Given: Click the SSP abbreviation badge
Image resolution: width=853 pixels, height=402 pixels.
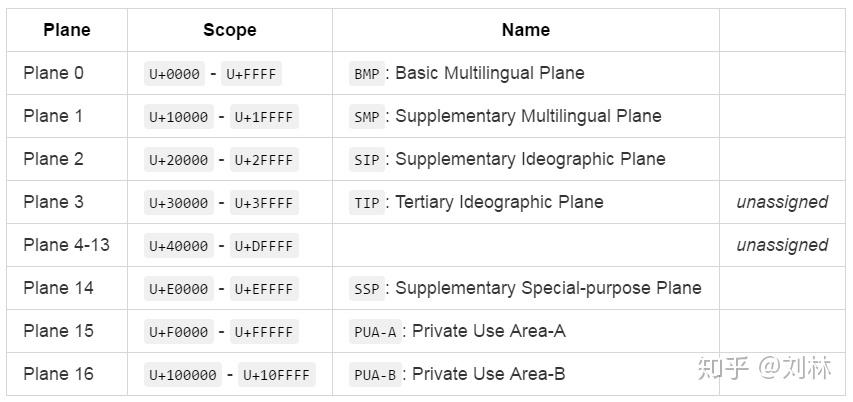Looking at the screenshot, I should (366, 289).
